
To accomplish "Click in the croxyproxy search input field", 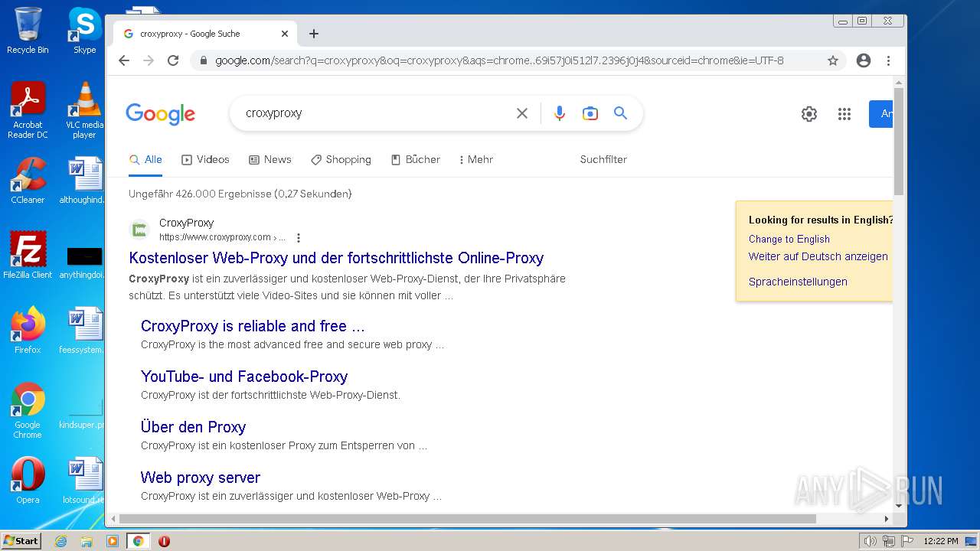I will [x=375, y=113].
